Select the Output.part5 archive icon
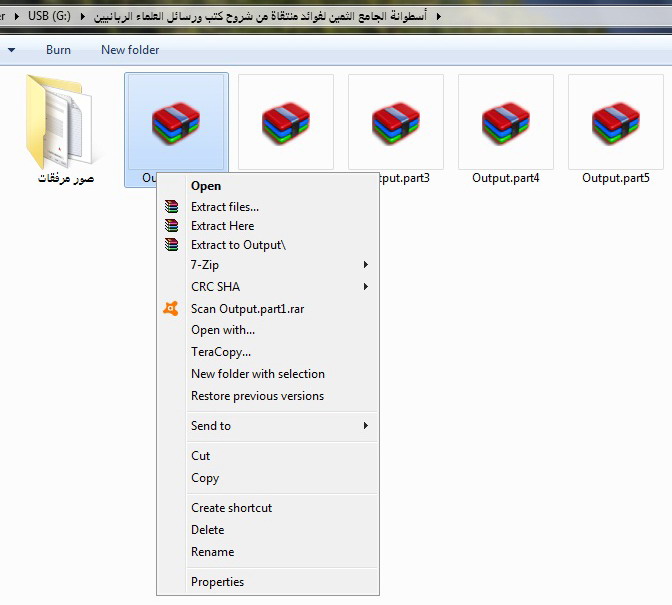 click(x=615, y=123)
